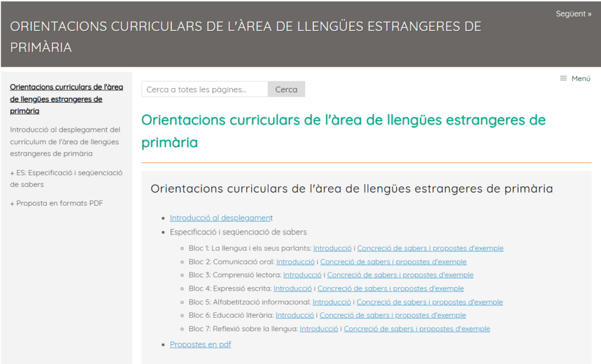Open Bloc 1 'Concreció de sabers' link
Viewport: 601px width, 364px height.
[430, 248]
